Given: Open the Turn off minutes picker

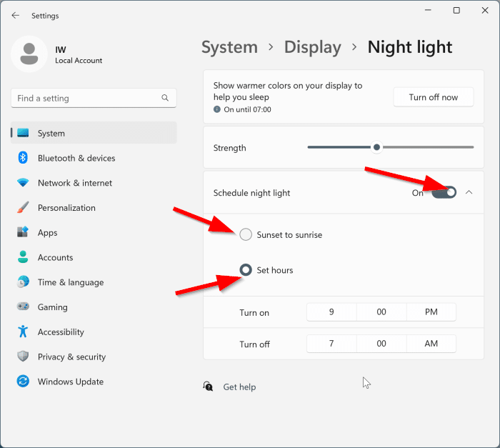Looking at the screenshot, I should (381, 344).
